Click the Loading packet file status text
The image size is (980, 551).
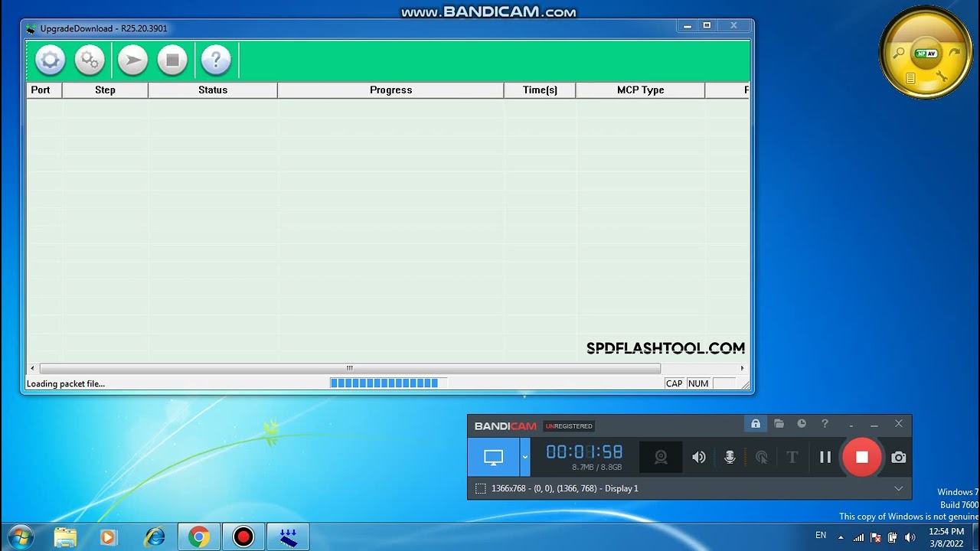click(x=66, y=383)
